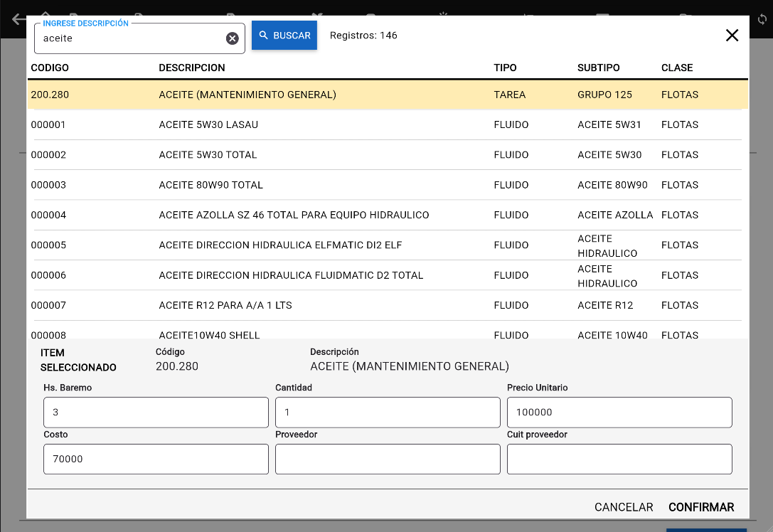Click TAREA type cell
The width and height of the screenshot is (773, 532).
point(510,95)
